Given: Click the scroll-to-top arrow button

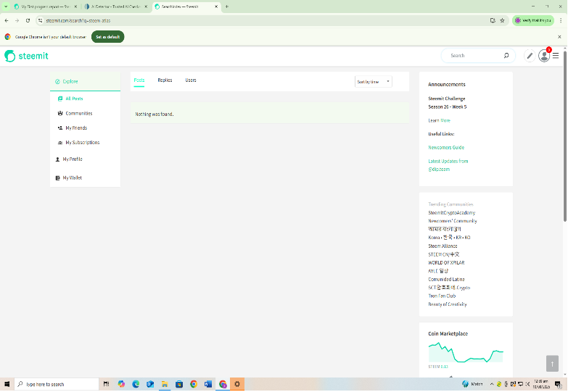Looking at the screenshot, I should pyautogui.click(x=552, y=363).
